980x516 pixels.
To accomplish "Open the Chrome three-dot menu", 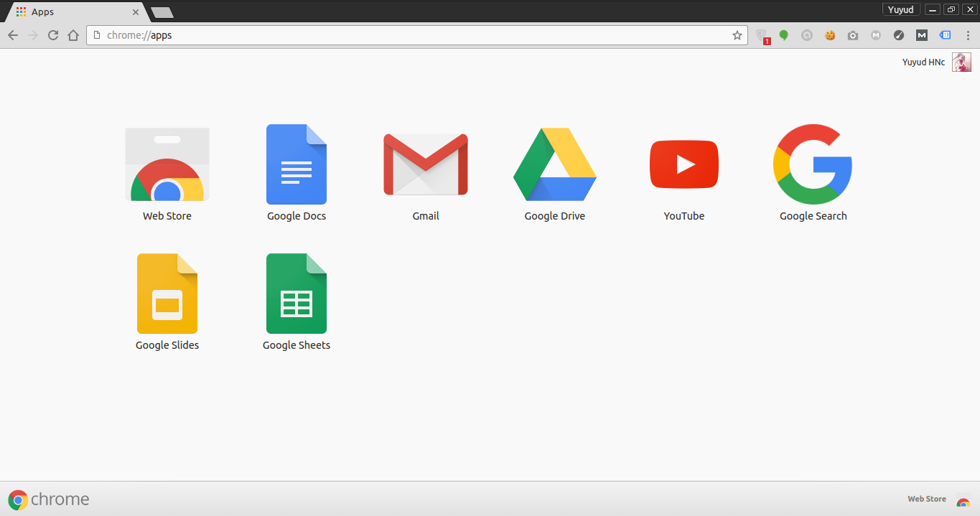I will [967, 35].
